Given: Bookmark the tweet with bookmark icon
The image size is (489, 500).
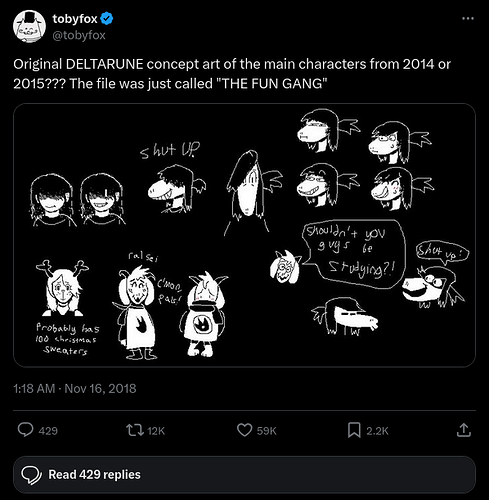Looking at the screenshot, I should [x=354, y=430].
